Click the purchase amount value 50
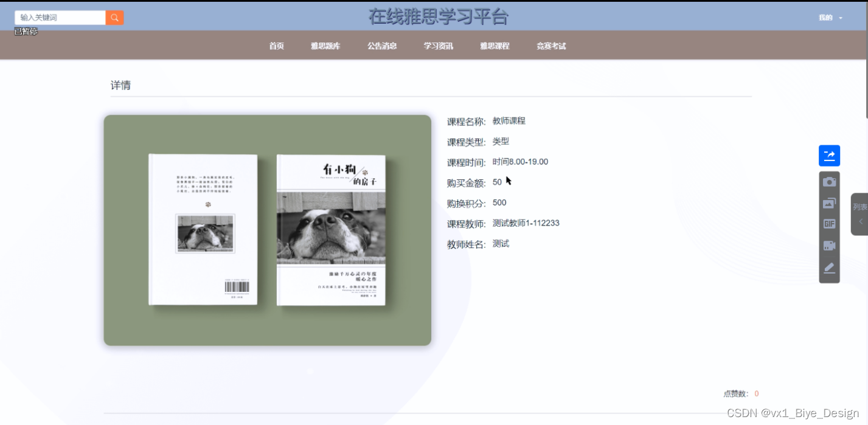 (498, 182)
